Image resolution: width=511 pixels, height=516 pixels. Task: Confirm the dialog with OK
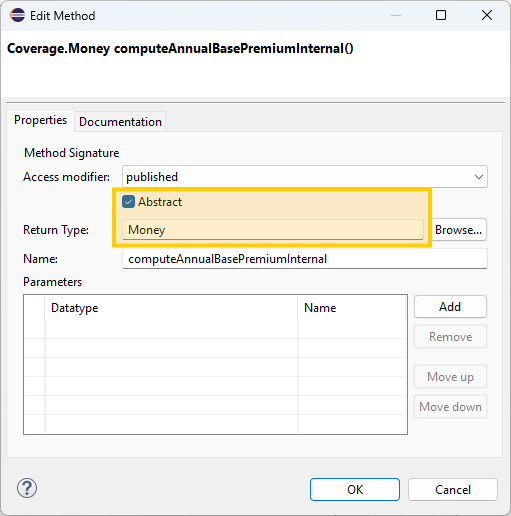click(x=355, y=489)
